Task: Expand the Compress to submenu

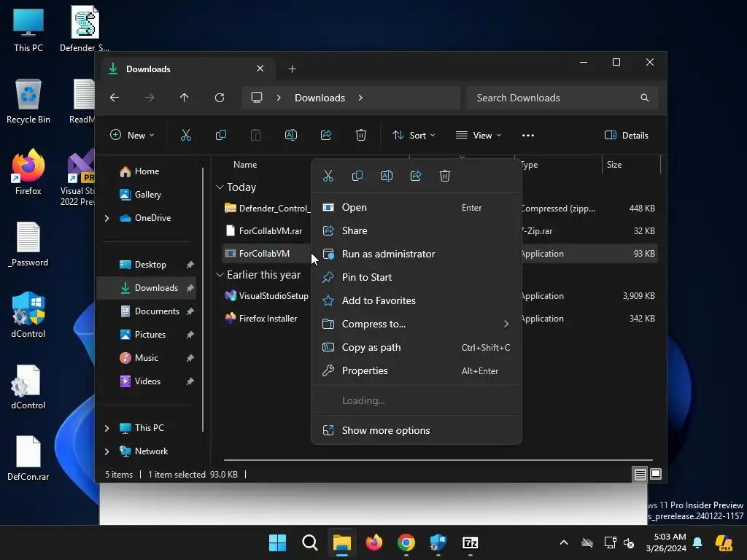Action: pyautogui.click(x=506, y=324)
